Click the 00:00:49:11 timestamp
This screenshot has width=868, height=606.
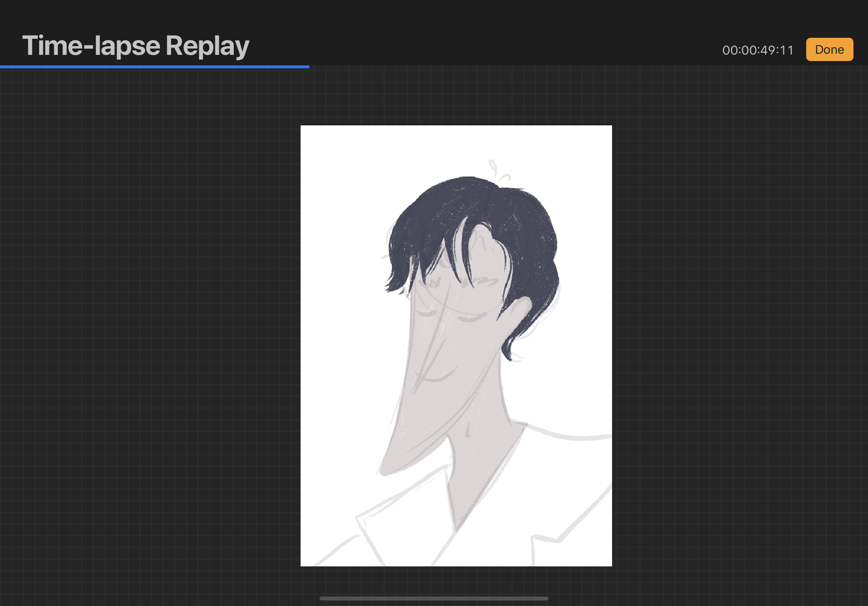pos(758,50)
